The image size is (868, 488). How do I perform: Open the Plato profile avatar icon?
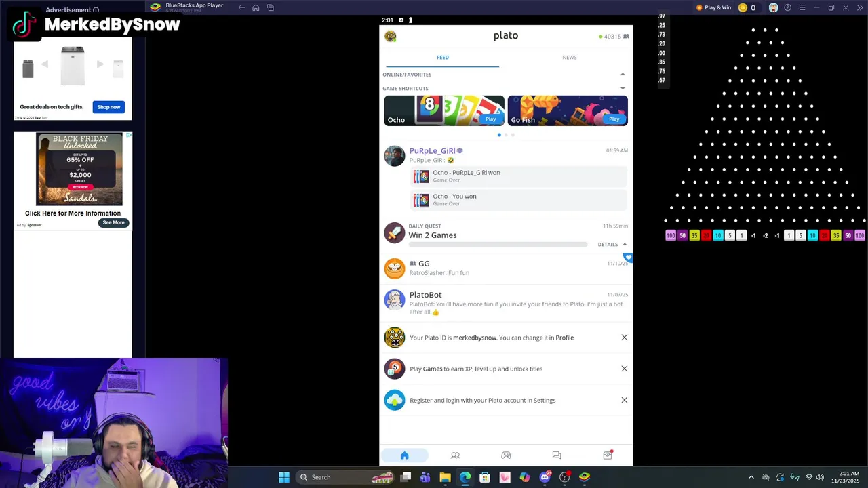[391, 36]
